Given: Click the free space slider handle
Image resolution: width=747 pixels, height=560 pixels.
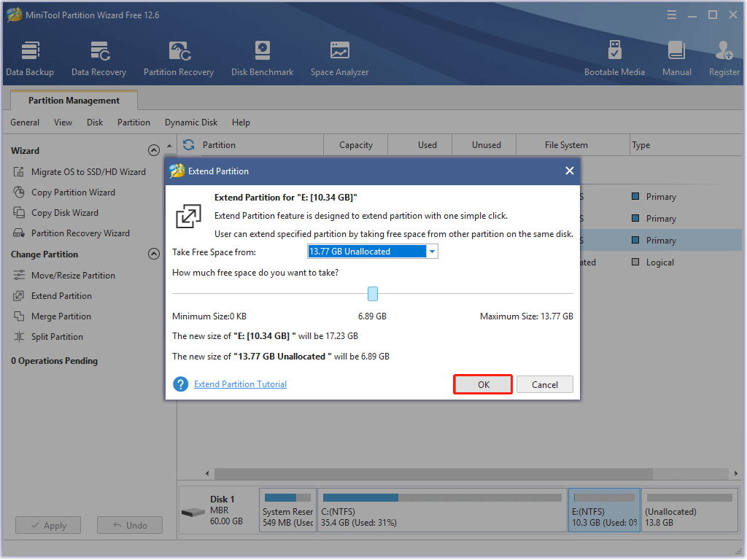Looking at the screenshot, I should pos(373,294).
